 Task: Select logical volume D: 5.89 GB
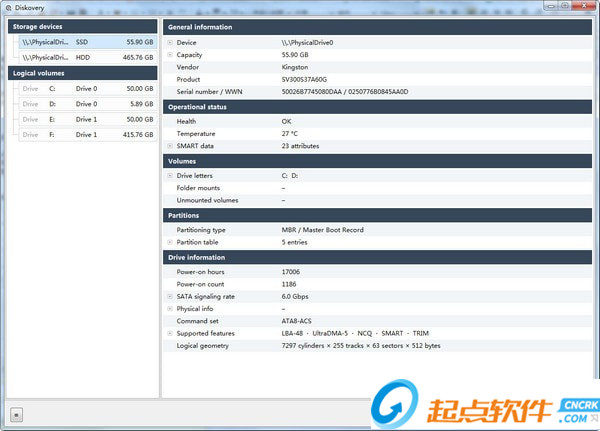(x=88, y=104)
